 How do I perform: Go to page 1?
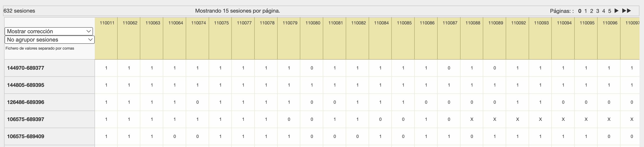click(586, 11)
